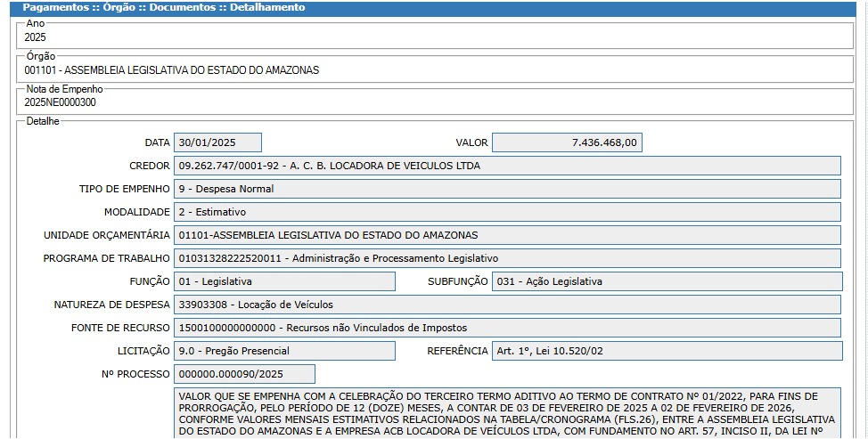Select the LICITAÇÃO field showing Pregão Presencial
The width and height of the screenshot is (868, 439).
pyautogui.click(x=284, y=351)
